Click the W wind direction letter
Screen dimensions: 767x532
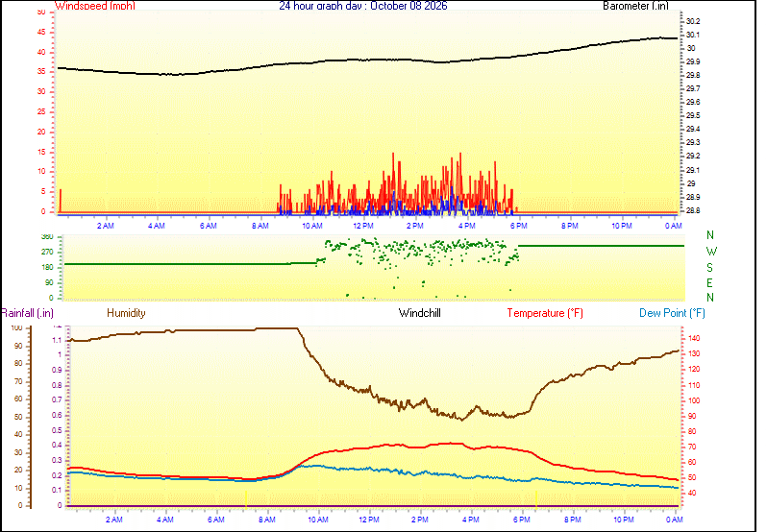point(711,252)
